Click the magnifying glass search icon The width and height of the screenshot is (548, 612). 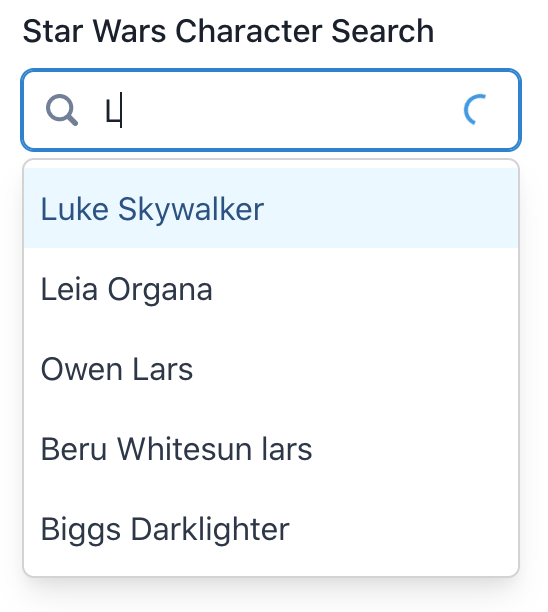[x=62, y=110]
